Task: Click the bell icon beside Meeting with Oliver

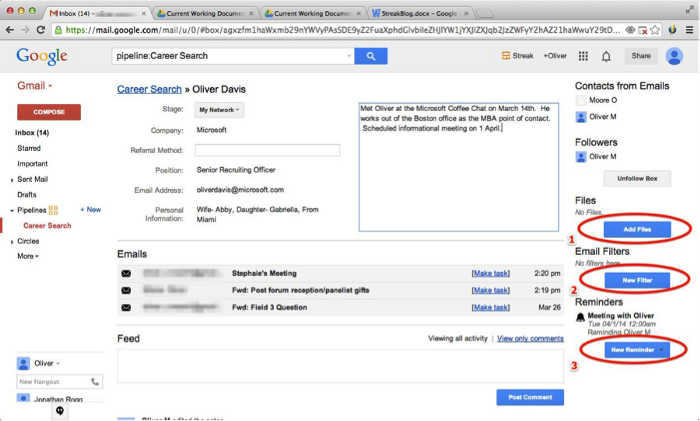Action: [580, 317]
